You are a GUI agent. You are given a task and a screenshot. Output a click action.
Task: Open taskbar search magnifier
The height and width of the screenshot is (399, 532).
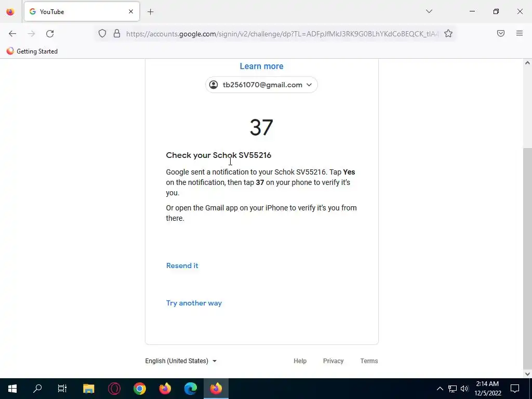[x=37, y=389]
